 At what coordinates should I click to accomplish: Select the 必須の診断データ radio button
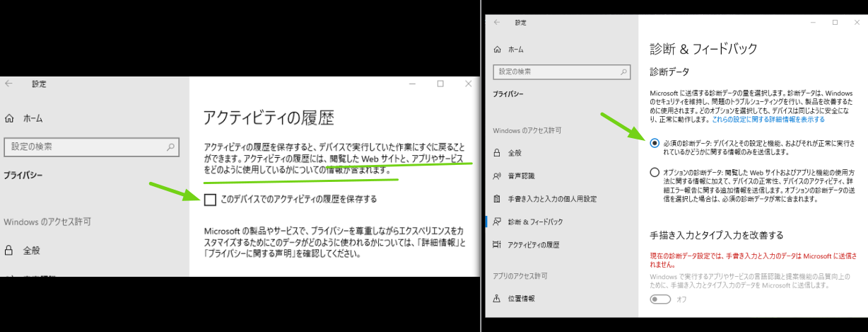pyautogui.click(x=655, y=143)
